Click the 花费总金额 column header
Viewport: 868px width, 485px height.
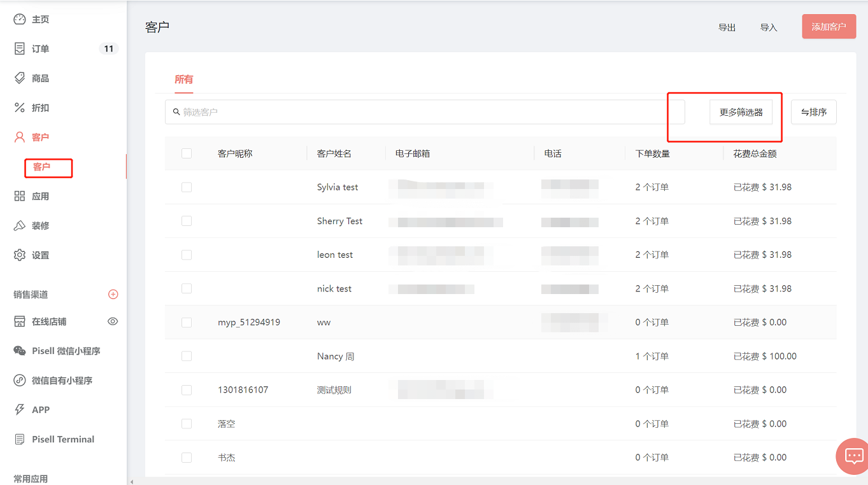755,153
